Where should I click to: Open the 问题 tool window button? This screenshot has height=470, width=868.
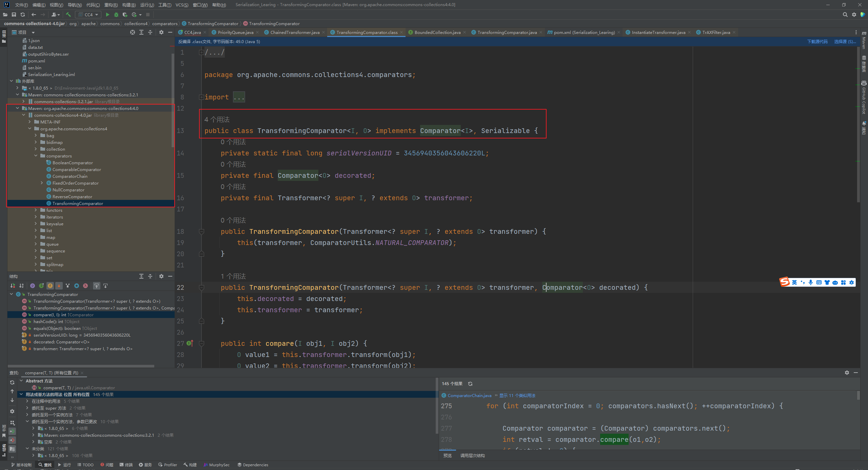[107, 465]
